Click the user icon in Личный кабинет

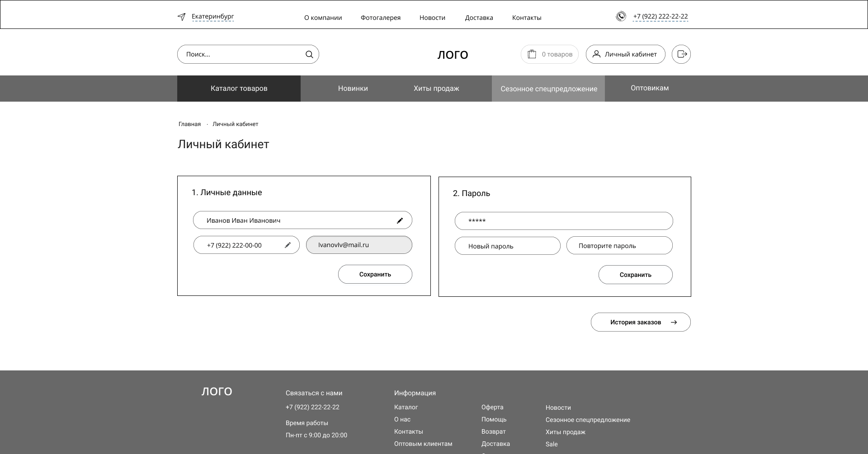click(596, 54)
